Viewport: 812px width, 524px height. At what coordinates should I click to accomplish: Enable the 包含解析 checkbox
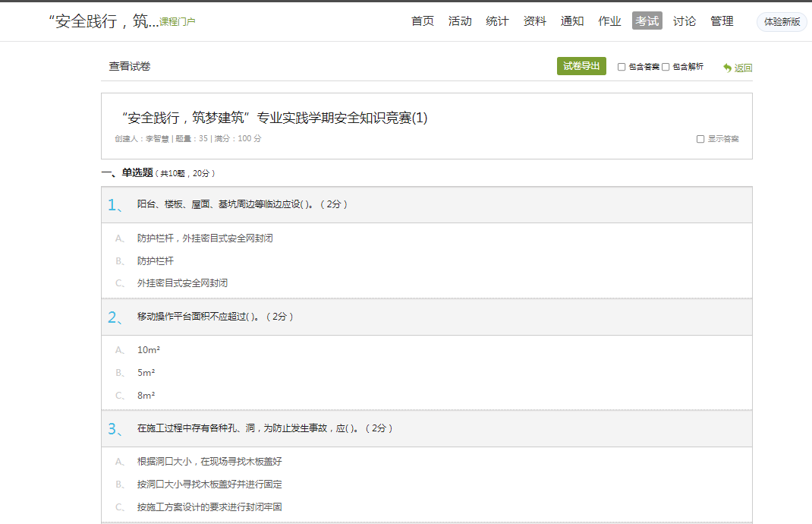click(666, 67)
